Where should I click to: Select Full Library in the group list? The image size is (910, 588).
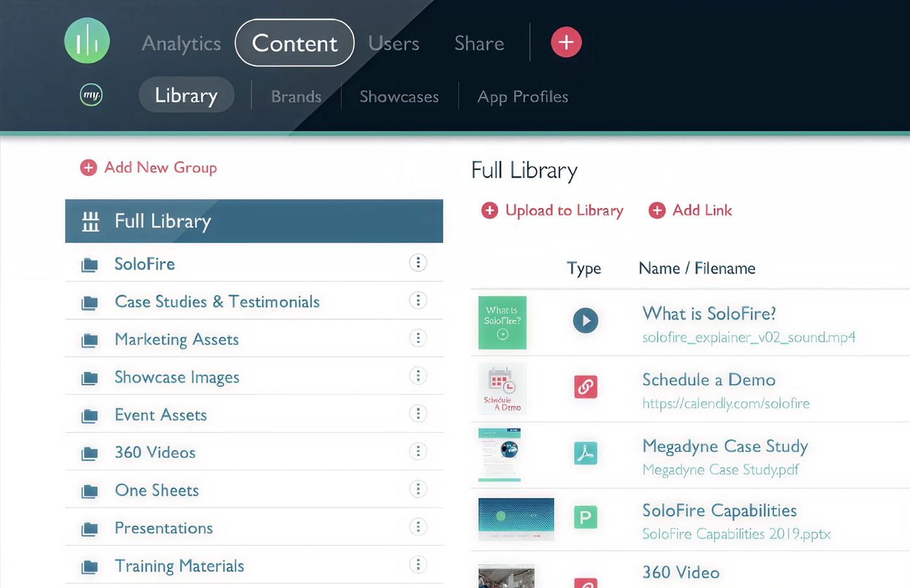(254, 221)
